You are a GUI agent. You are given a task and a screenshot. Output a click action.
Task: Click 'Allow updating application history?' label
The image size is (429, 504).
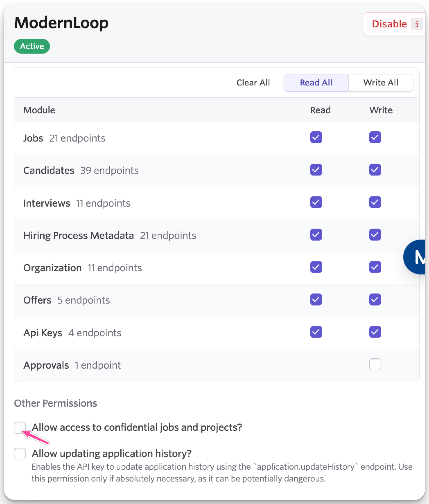pyautogui.click(x=112, y=453)
